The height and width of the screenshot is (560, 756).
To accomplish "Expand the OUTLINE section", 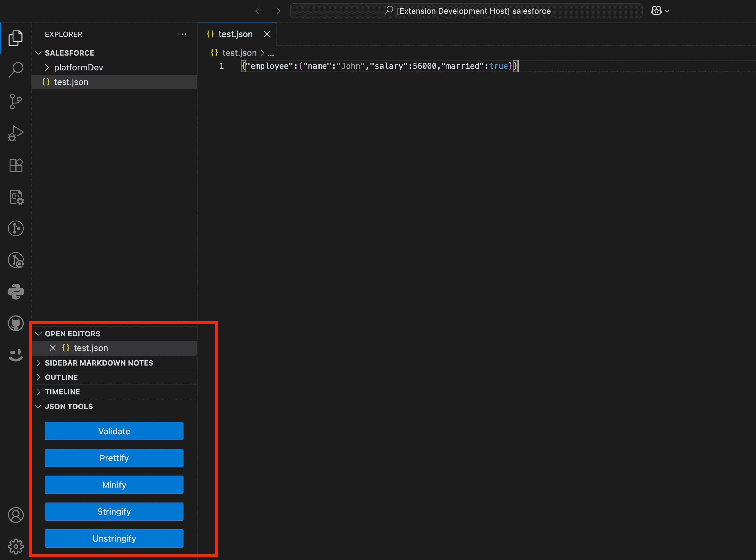I will pos(61,377).
